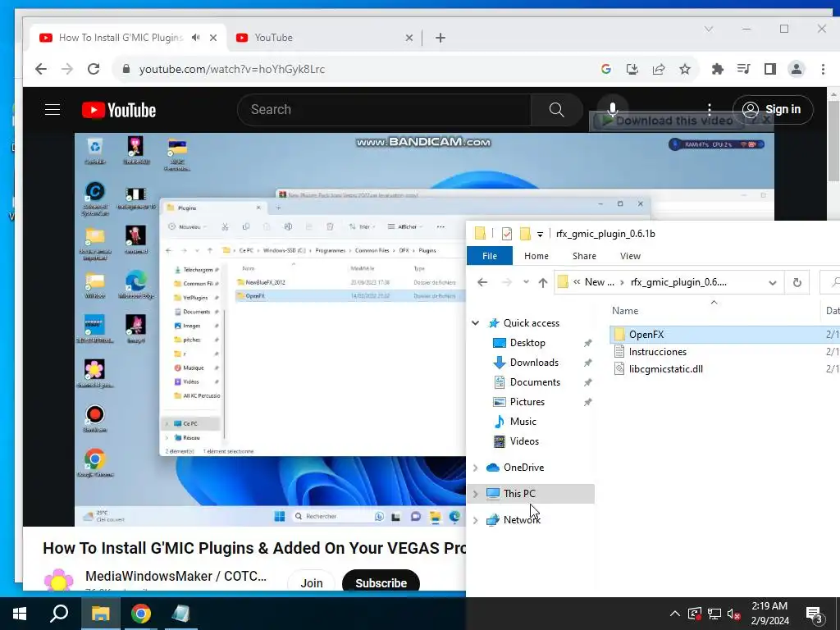Click the YouTube search field
The width and height of the screenshot is (840, 630).
coord(384,110)
